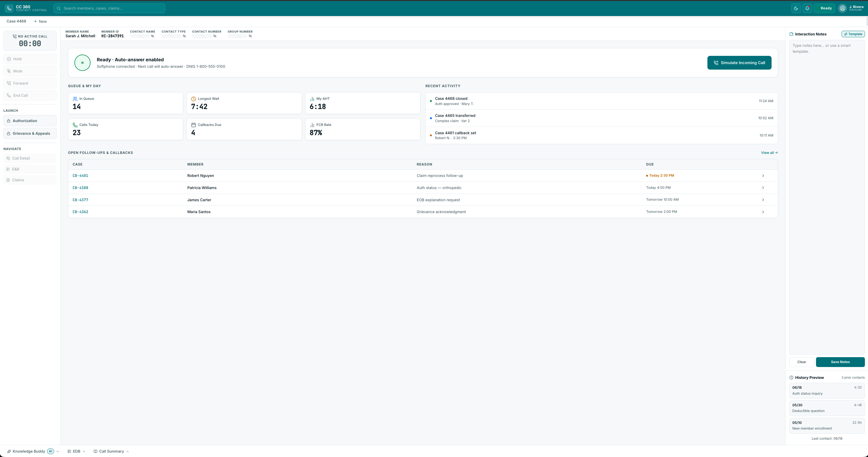Expand the EDB bottom panel
The width and height of the screenshot is (868, 457).
[76, 451]
